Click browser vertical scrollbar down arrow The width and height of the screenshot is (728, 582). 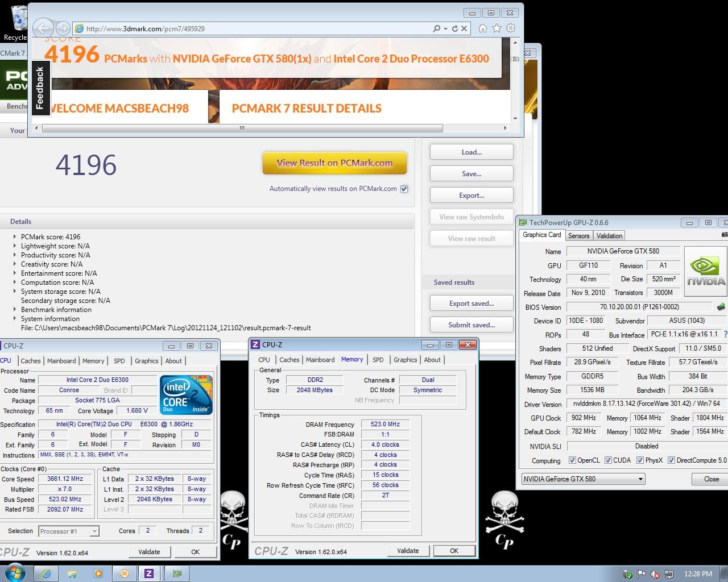[515, 118]
